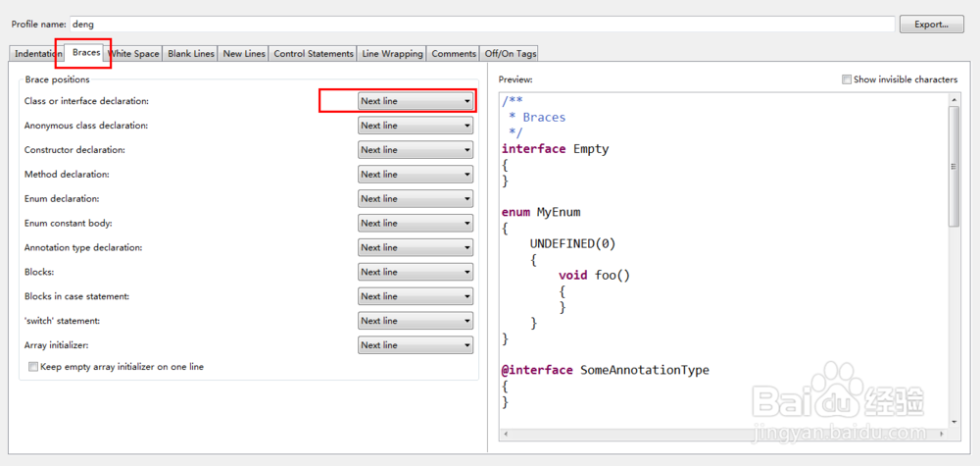Check Keep empty array initializer on one line
This screenshot has height=466, width=980.
(33, 367)
